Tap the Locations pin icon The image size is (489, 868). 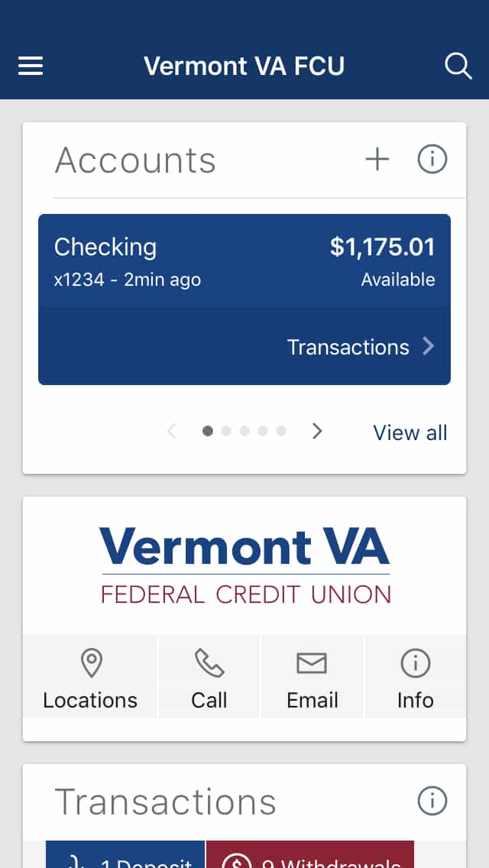[92, 663]
